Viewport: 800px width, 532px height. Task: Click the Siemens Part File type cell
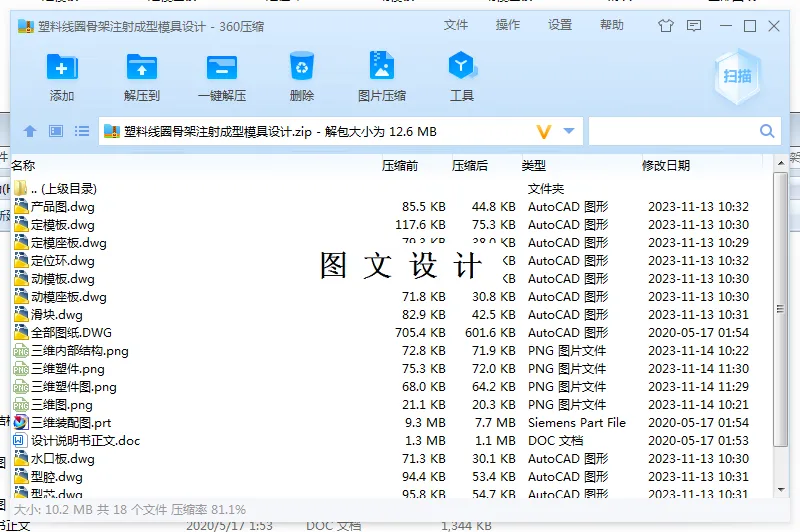(x=577, y=422)
